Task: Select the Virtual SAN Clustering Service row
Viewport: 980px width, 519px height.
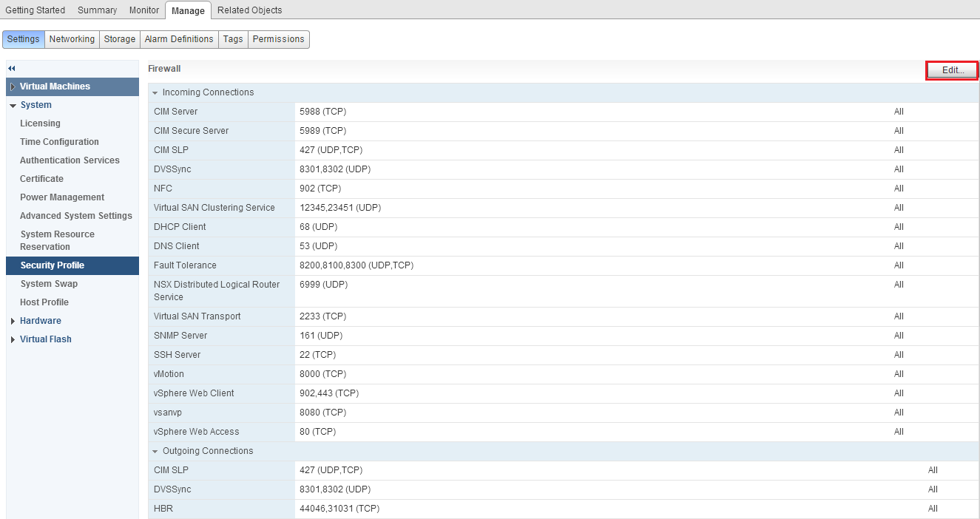Action: click(563, 208)
